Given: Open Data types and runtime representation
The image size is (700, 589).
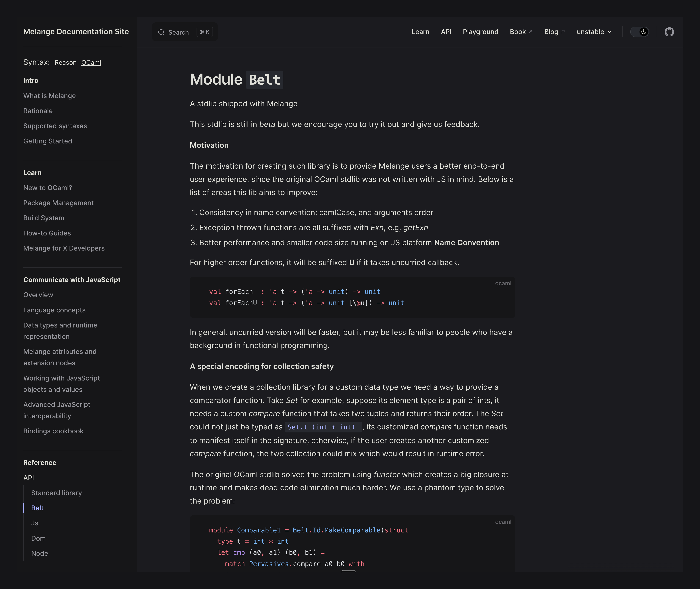Looking at the screenshot, I should [60, 331].
